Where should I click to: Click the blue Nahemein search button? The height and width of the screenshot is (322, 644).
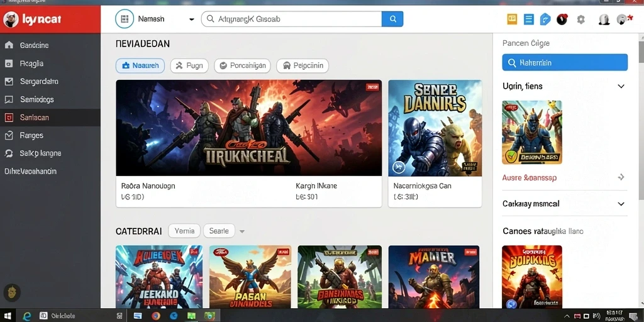coord(565,62)
